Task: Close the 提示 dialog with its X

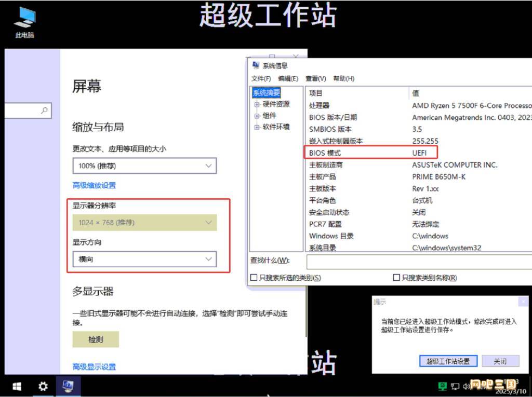Action: pos(523,301)
